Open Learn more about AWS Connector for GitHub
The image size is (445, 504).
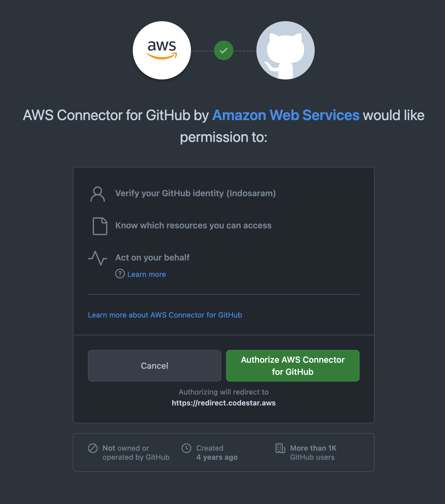click(x=165, y=315)
